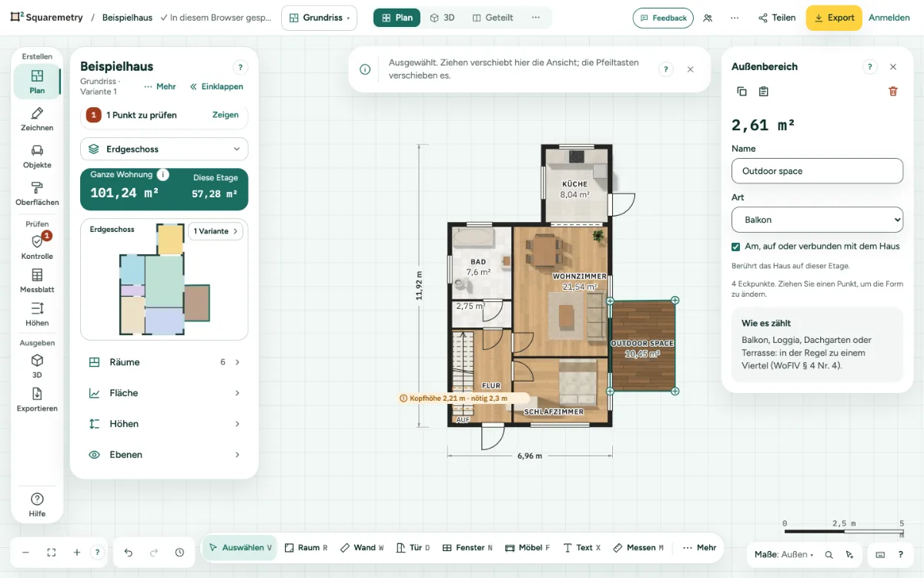This screenshot has width=924, height=578.
Task: Open the Messblatt table view
Action: [x=37, y=281]
